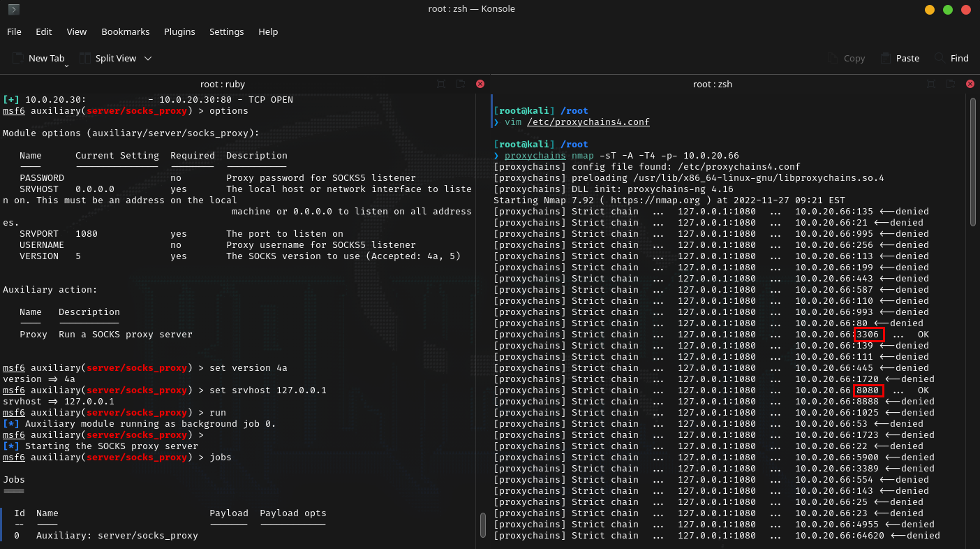Click the 'Payload opts' column header

tap(293, 513)
